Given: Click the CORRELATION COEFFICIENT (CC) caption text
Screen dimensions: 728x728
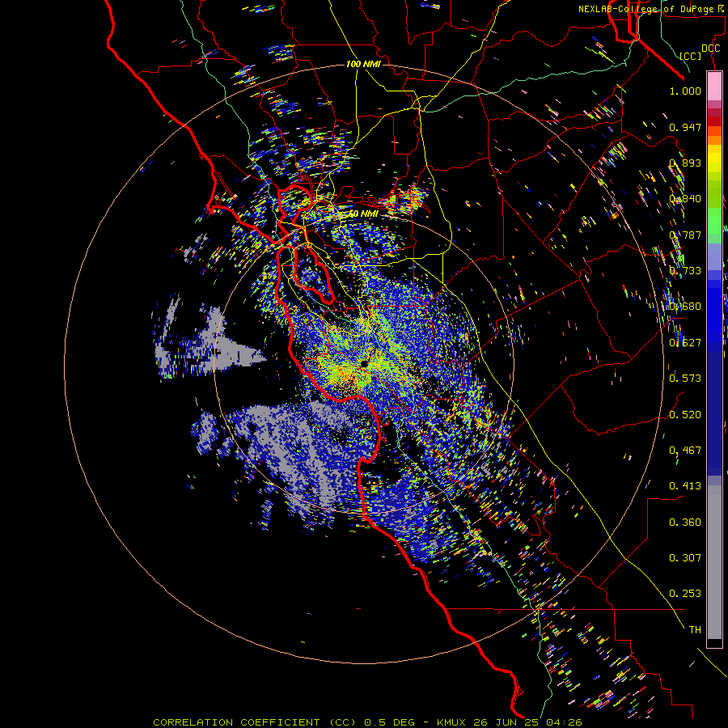Looking at the screenshot, I should point(255,722).
